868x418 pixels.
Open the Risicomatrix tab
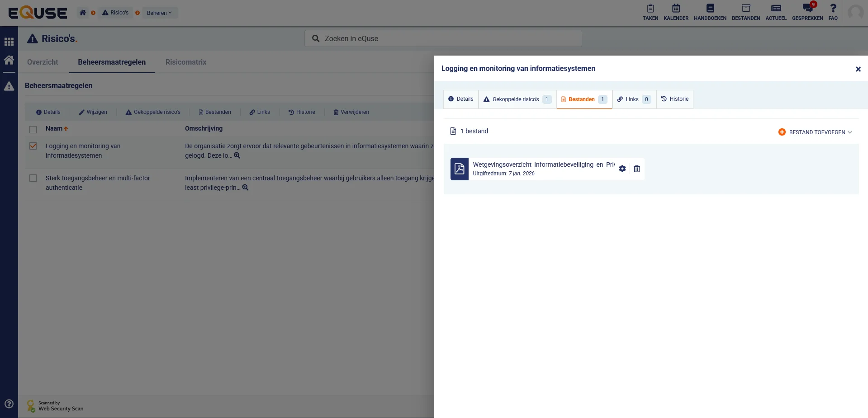pyautogui.click(x=185, y=62)
